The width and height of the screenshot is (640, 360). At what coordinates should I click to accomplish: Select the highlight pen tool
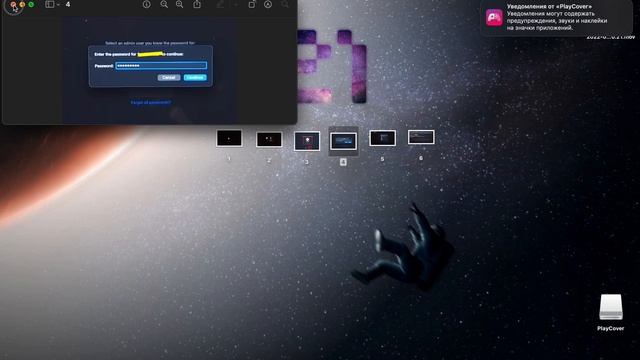[x=220, y=4]
